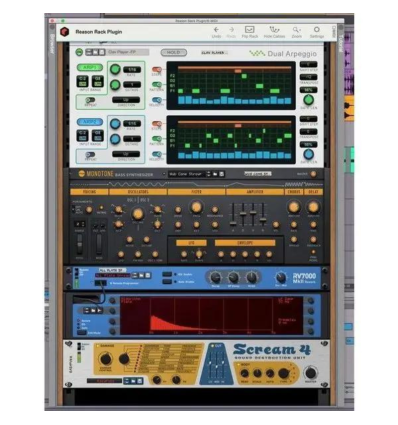398x425 pixels.
Task: Open the Zoom menu in the toolbar
Action: tap(296, 30)
